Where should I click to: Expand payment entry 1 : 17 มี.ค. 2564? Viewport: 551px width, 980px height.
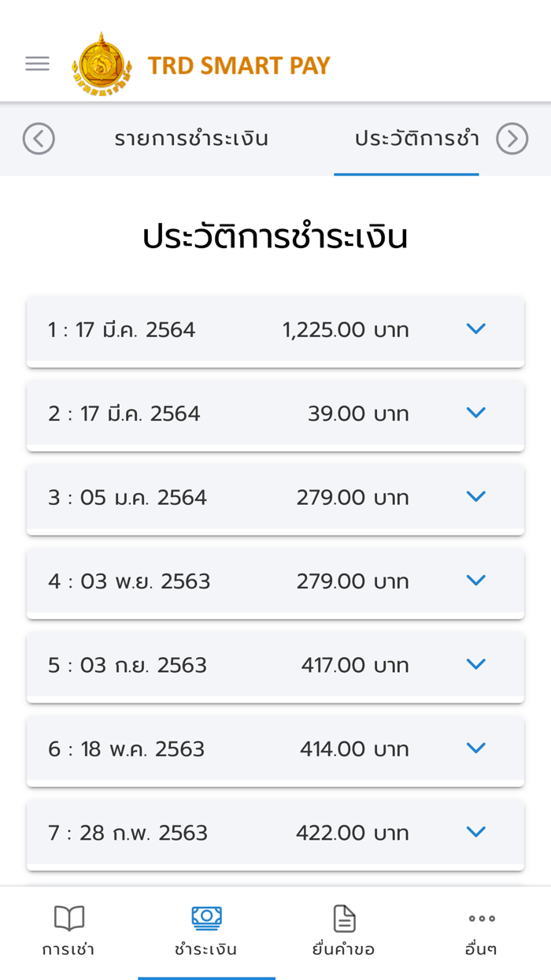475,330
